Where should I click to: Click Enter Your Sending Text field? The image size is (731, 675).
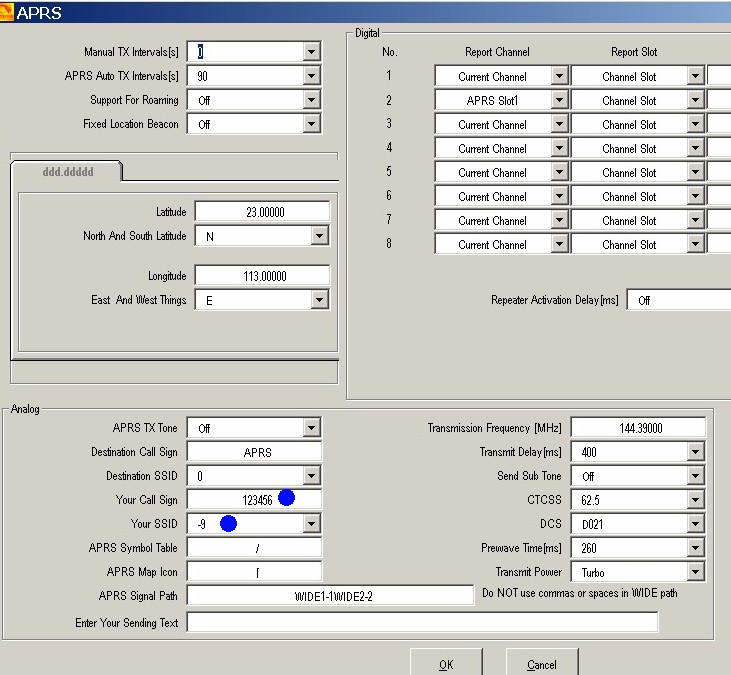click(x=422, y=622)
